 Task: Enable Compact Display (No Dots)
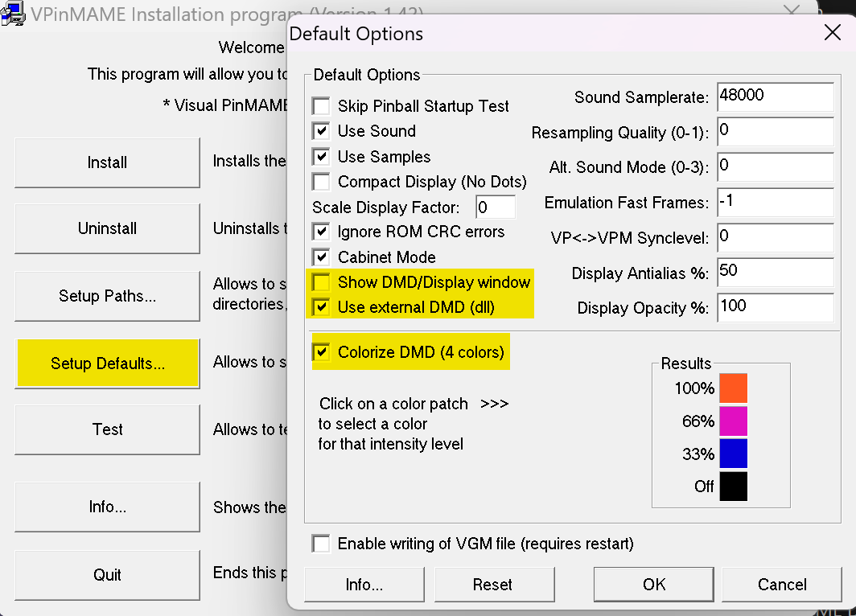[321, 182]
